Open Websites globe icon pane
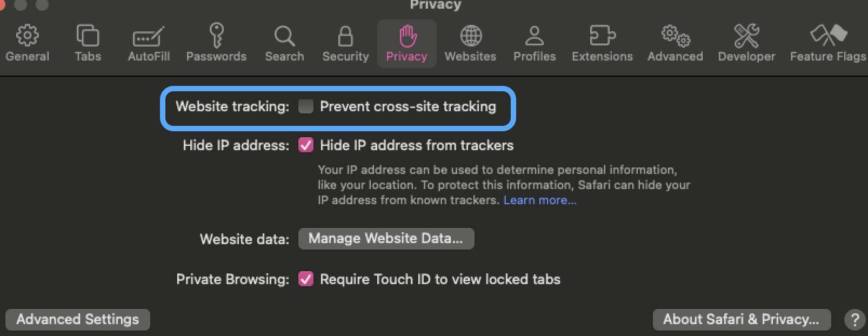This screenshot has height=336, width=868. tap(471, 36)
